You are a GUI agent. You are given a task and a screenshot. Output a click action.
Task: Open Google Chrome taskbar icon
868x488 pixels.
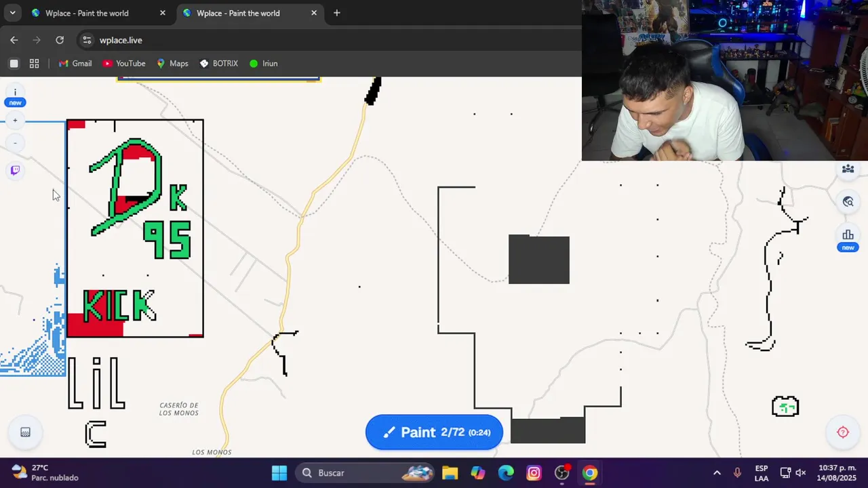click(590, 473)
